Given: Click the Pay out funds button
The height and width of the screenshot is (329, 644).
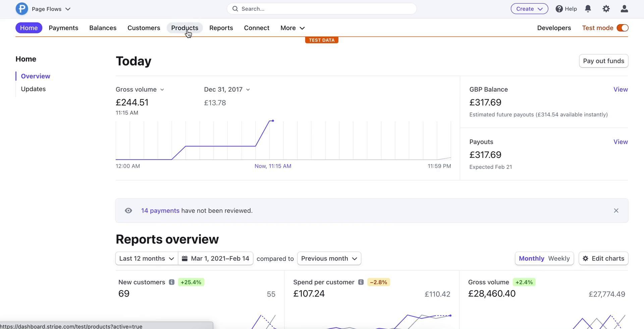Looking at the screenshot, I should 603,61.
